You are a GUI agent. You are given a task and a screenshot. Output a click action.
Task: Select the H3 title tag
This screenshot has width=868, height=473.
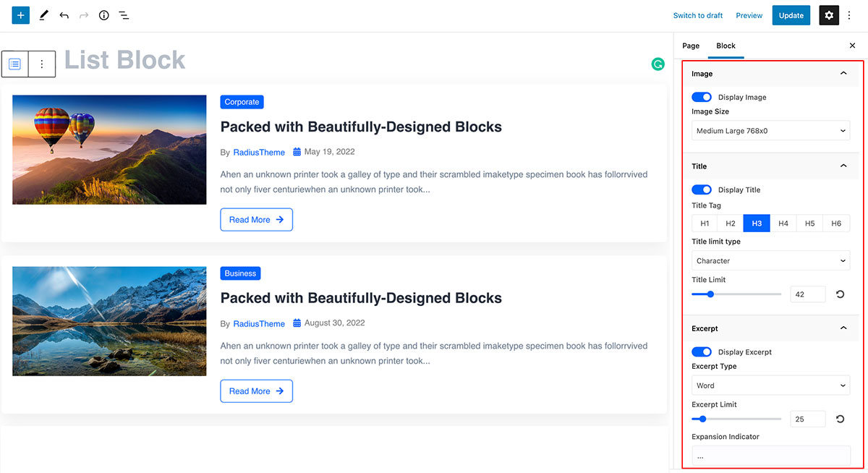tap(757, 223)
